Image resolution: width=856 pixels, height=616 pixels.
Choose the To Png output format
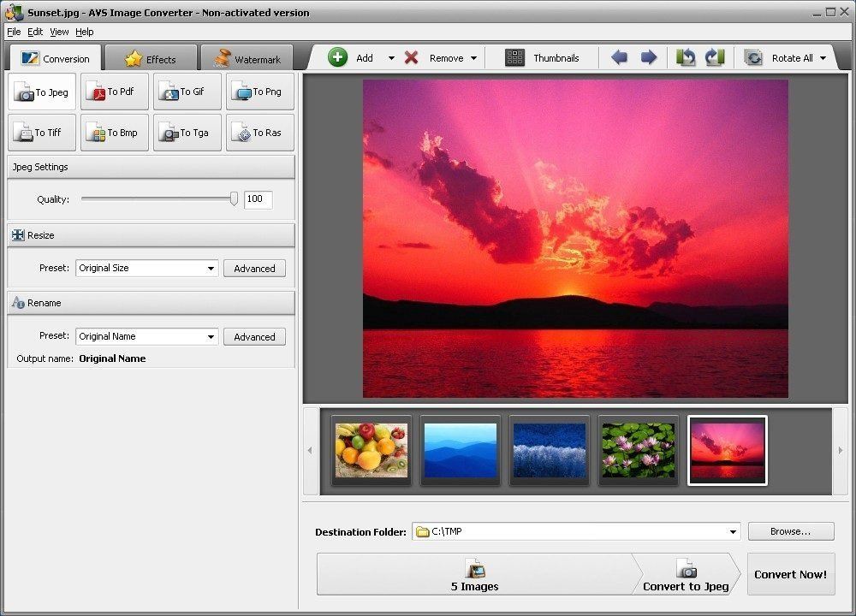(x=259, y=92)
